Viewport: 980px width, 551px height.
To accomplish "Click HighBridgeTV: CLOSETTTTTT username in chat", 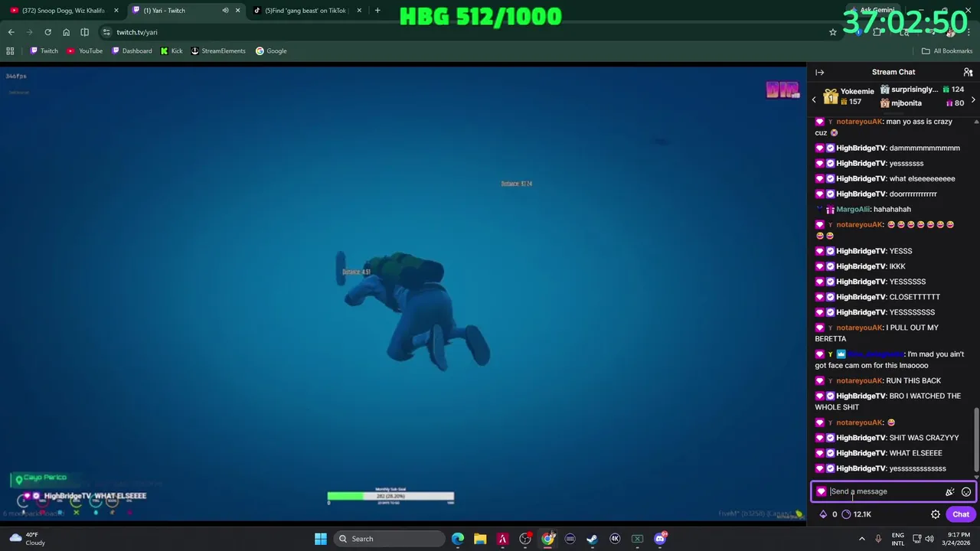I will coord(861,297).
